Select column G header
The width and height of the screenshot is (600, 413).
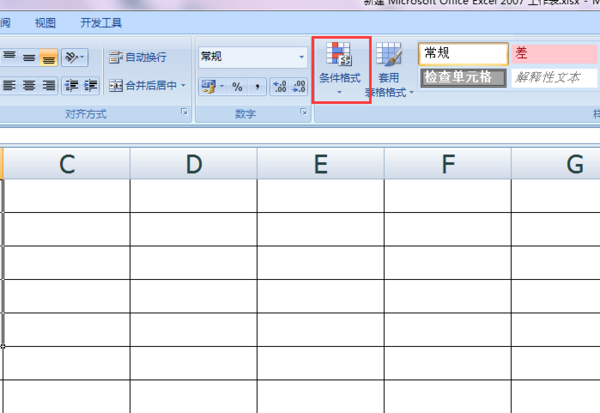tap(556, 164)
